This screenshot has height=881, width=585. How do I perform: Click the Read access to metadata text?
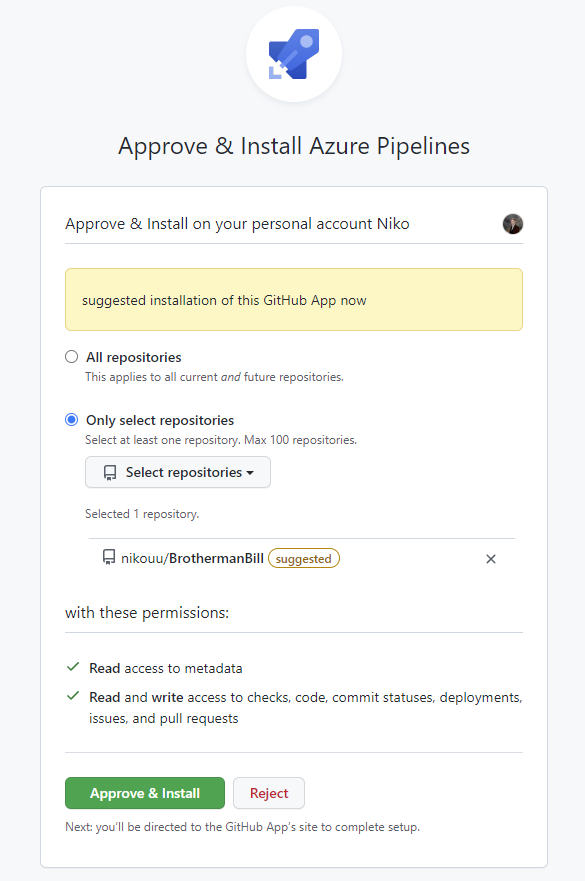[166, 668]
